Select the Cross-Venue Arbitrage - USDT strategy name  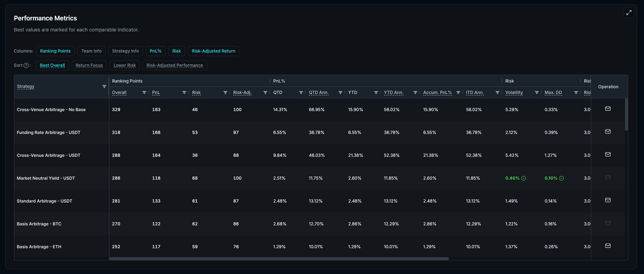coord(49,155)
